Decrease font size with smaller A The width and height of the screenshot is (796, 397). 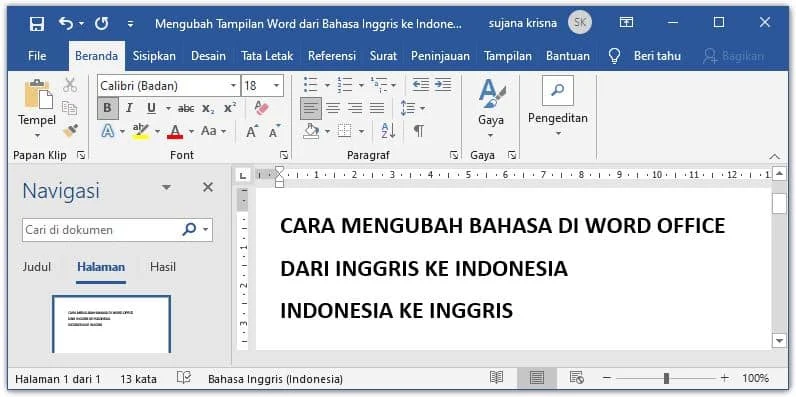pyautogui.click(x=275, y=131)
